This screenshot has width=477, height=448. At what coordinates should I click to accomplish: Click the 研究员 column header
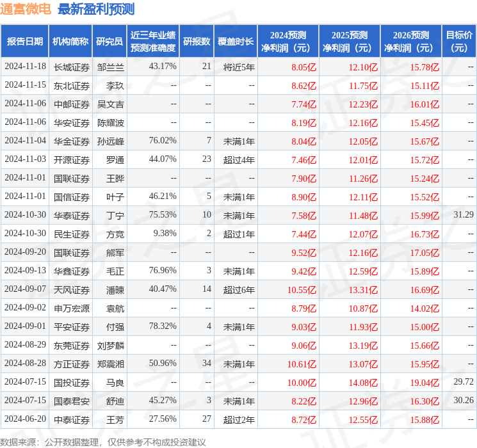point(109,42)
